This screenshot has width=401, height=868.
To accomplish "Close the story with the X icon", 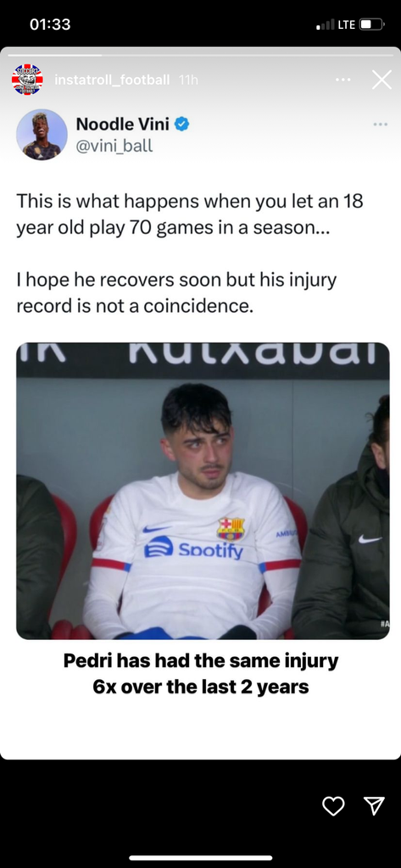I will coord(382,80).
